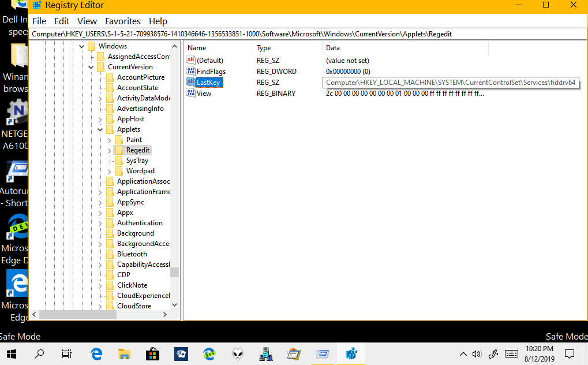Select the CapabilityAccessManager key
This screenshot has width=588, height=365.
[143, 265]
